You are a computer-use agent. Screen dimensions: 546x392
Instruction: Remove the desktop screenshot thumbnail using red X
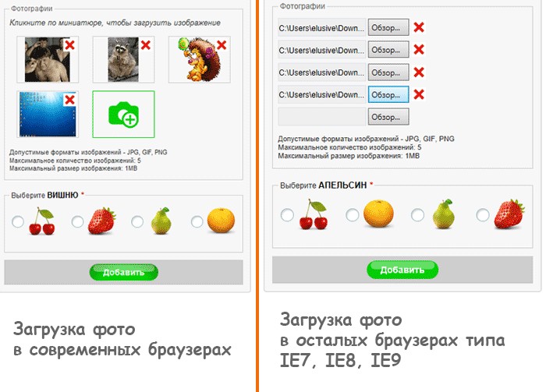coord(69,100)
